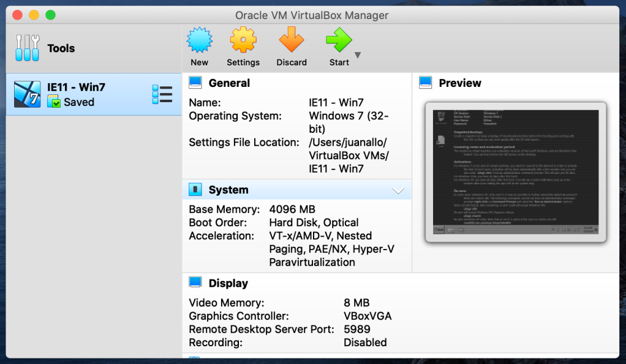Close the VirtualBox Manager window
The width and height of the screenshot is (626, 364).
[17, 15]
